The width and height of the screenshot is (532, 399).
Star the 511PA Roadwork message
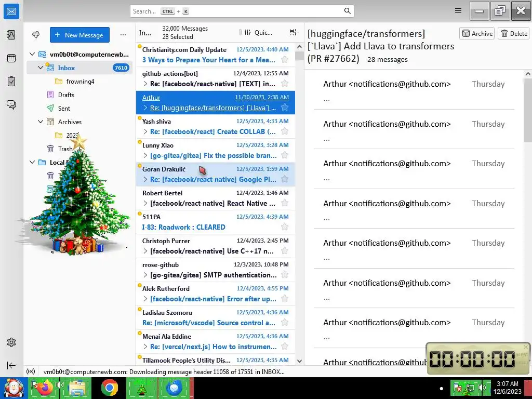pos(285,227)
